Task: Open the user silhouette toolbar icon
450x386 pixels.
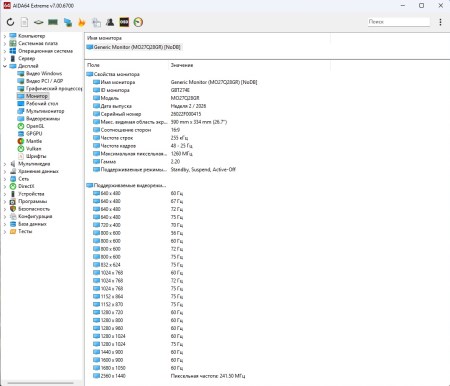Action: [x=110, y=22]
